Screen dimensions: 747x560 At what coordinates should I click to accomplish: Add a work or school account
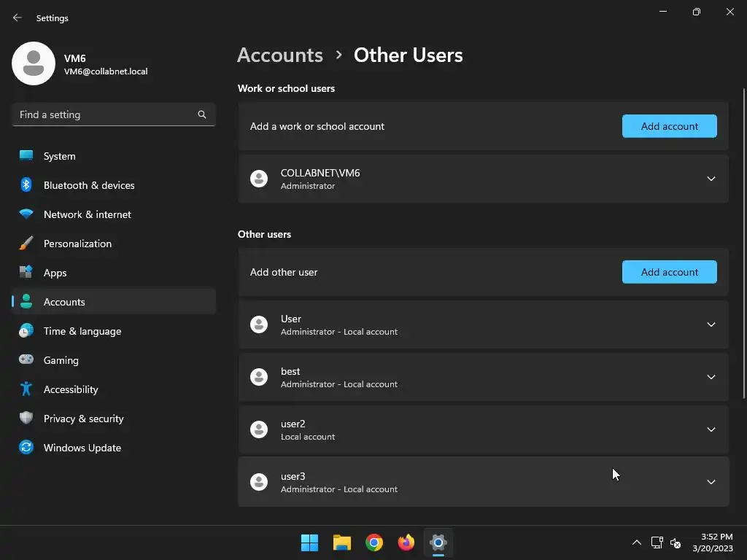click(x=669, y=126)
